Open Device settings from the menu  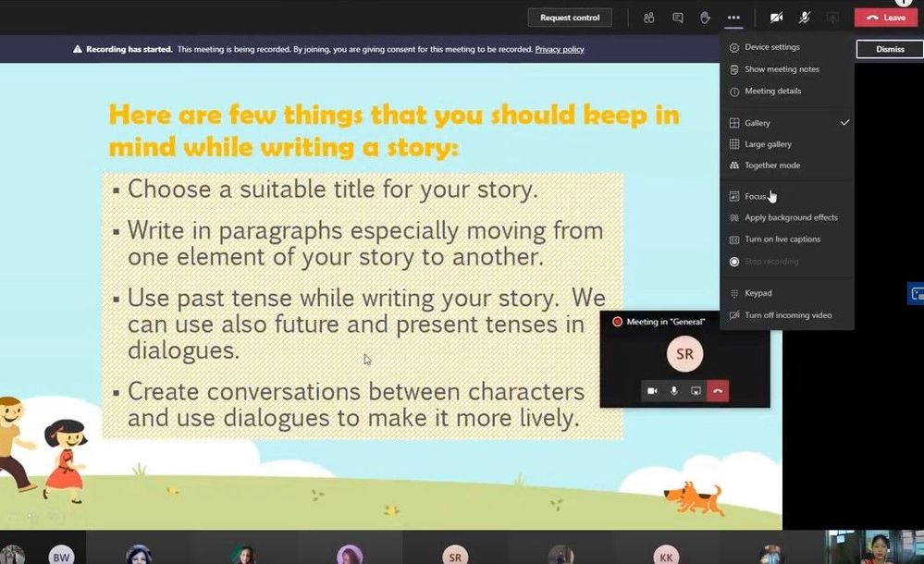point(787,47)
